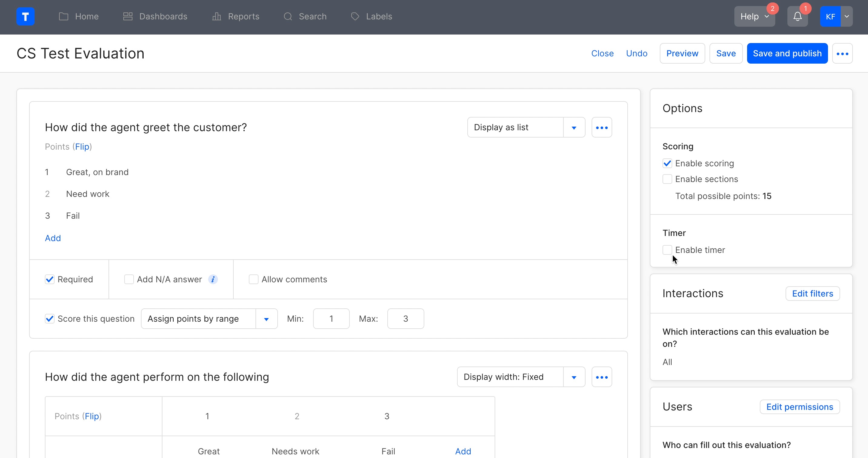Screen dimensions: 868x458
Task: Open greeting question three-dots menu
Action: coord(602,128)
